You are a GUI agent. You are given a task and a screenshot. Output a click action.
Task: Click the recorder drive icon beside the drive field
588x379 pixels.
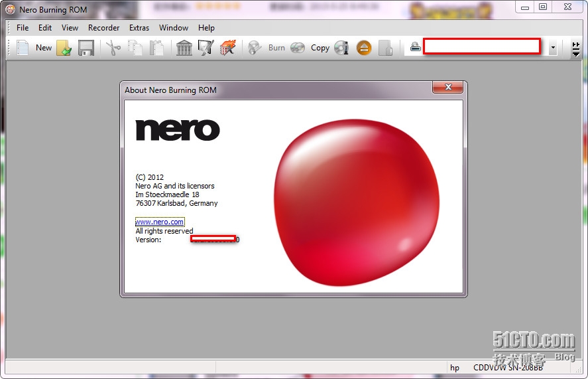click(415, 47)
